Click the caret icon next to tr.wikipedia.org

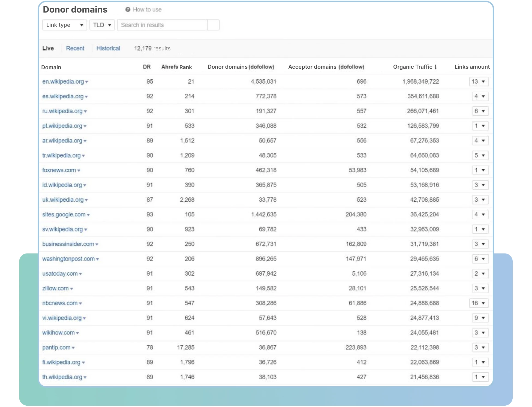[x=83, y=156]
